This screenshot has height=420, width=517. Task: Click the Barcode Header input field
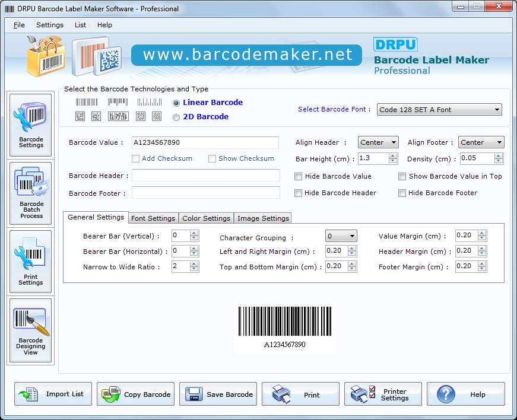click(206, 176)
